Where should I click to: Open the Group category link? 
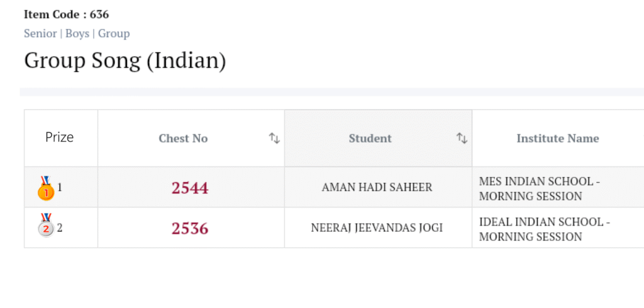click(114, 33)
